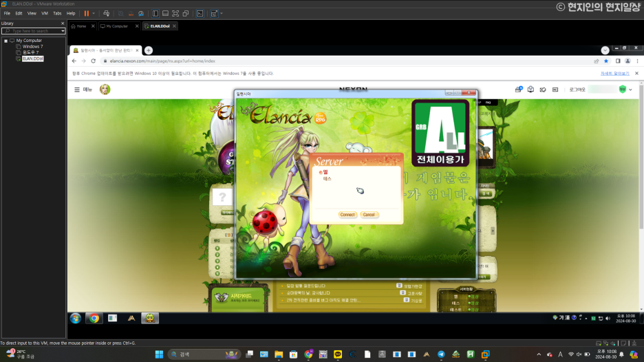Open the File menu

tap(7, 14)
